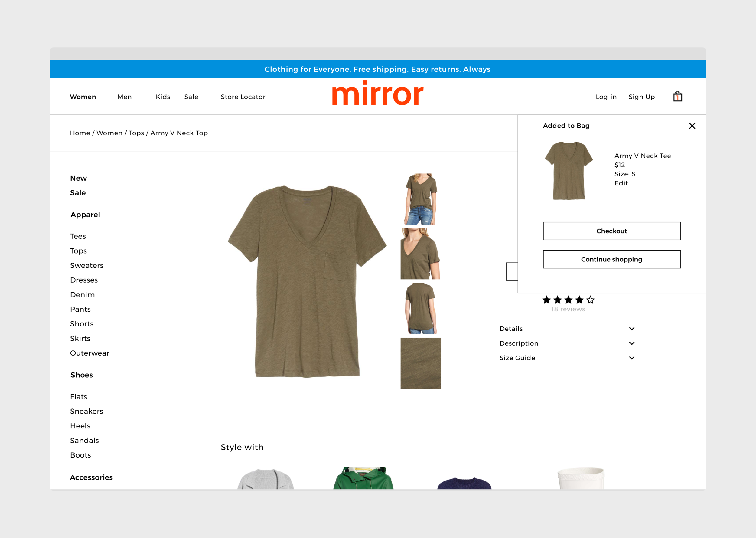This screenshot has height=538, width=756.
Task: Click the mirror logo
Action: coord(378,94)
